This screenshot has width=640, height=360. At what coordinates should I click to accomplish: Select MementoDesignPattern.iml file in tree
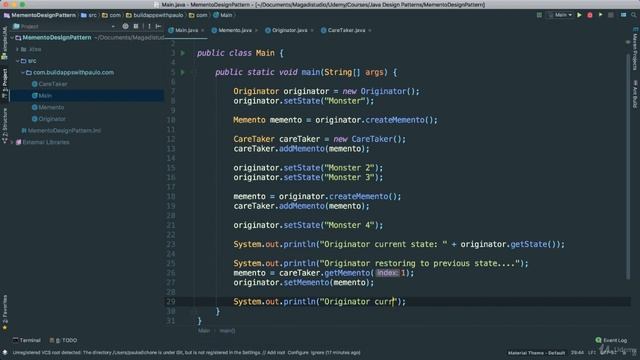pos(61,131)
